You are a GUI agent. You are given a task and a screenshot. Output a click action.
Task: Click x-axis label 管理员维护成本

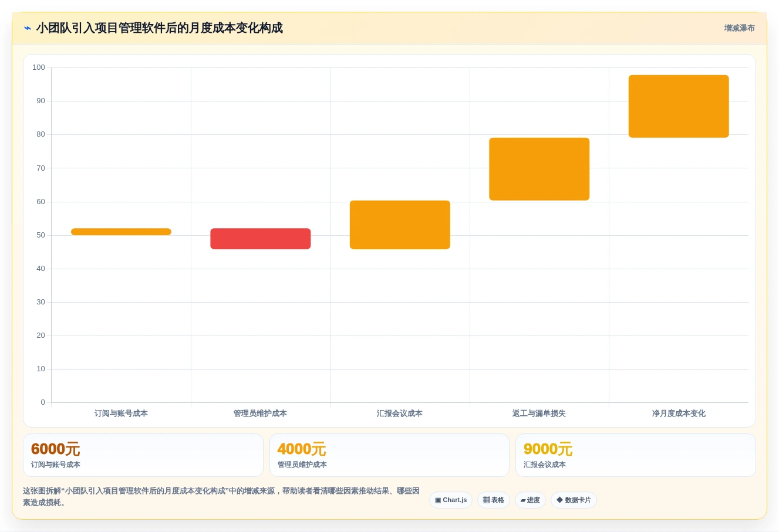coord(261,414)
